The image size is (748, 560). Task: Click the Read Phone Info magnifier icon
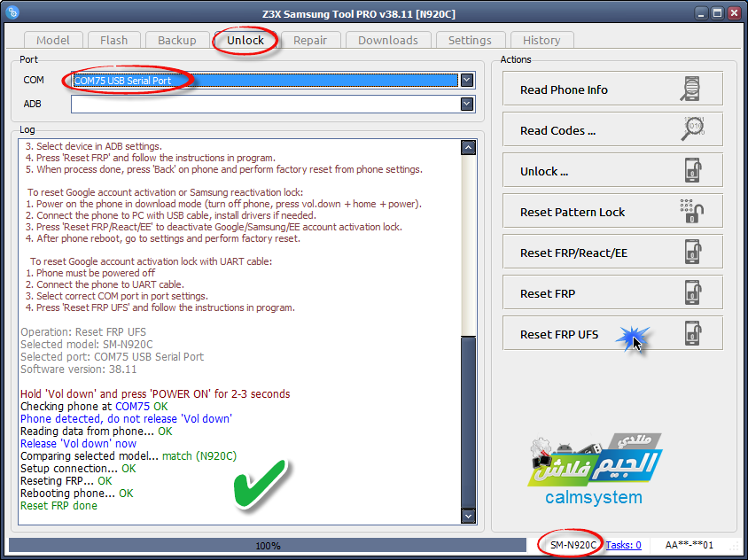(690, 89)
